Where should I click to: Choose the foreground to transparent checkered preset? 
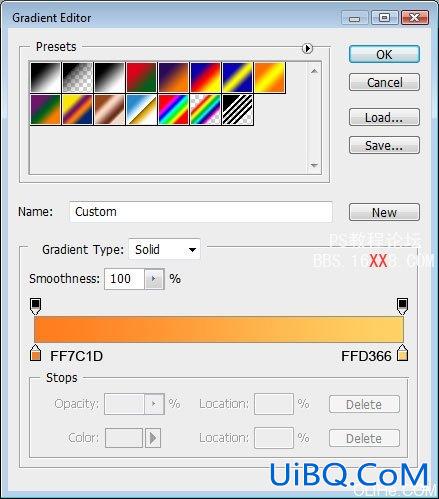click(77, 77)
